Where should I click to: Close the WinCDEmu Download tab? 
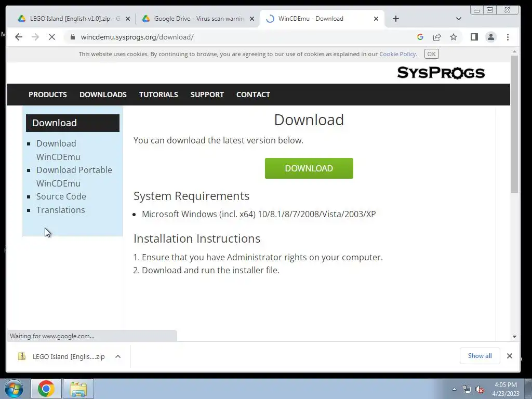[x=376, y=19]
